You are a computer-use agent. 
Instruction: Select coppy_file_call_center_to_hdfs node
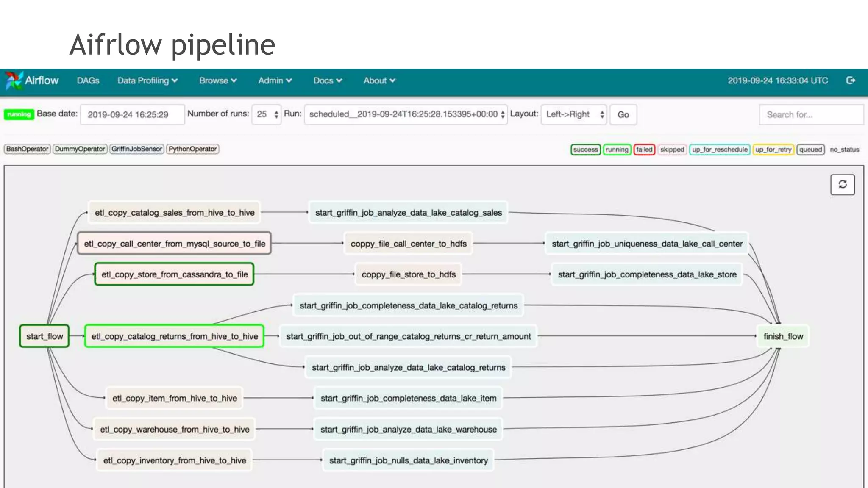409,244
